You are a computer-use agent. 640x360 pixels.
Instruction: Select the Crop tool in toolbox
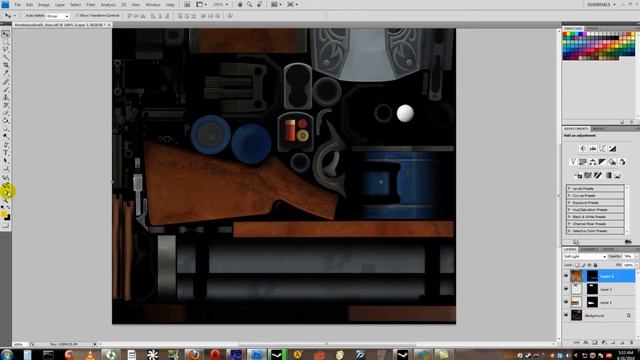tap(6, 65)
